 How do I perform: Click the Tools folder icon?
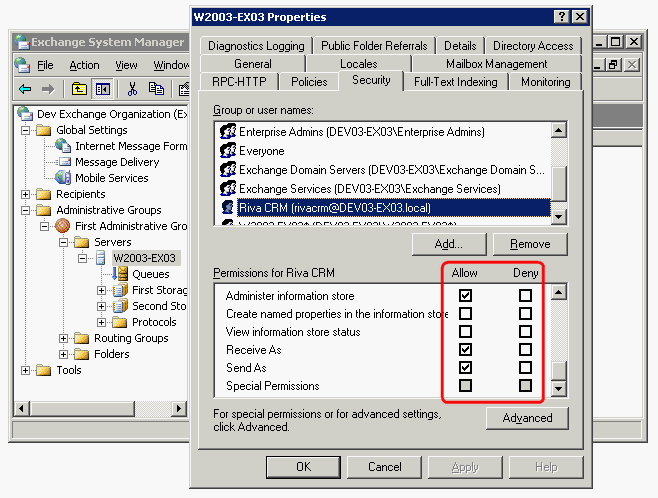(44, 370)
